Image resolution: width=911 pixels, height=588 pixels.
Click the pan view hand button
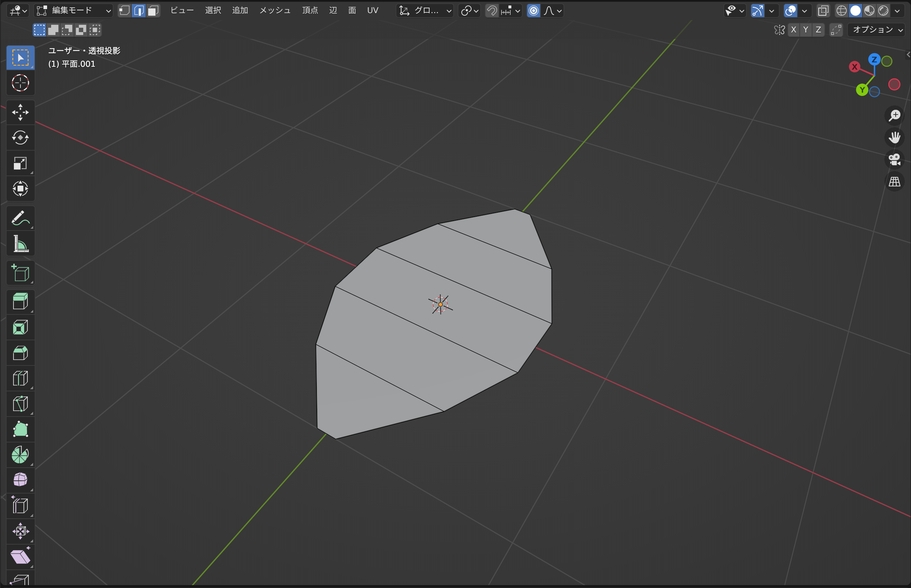[x=894, y=138]
